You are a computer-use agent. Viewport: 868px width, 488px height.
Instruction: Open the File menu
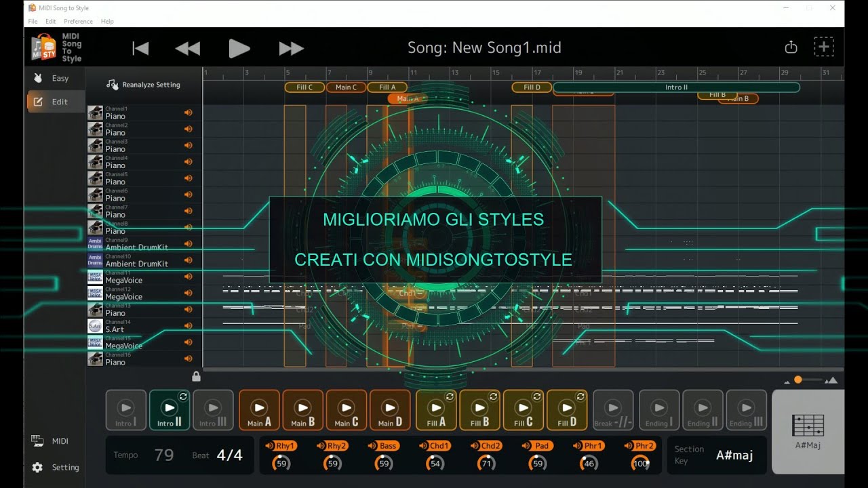pyautogui.click(x=33, y=22)
